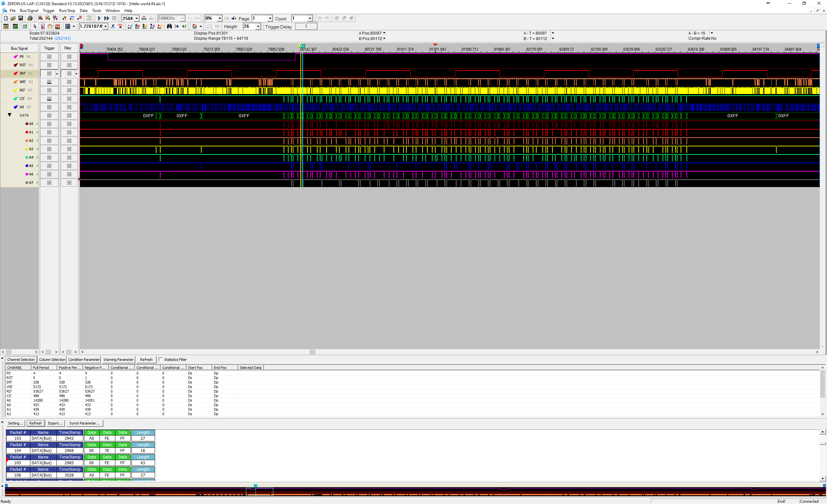
Task: Click the waveform horizontal scrollbar thumb
Action: tap(312, 352)
